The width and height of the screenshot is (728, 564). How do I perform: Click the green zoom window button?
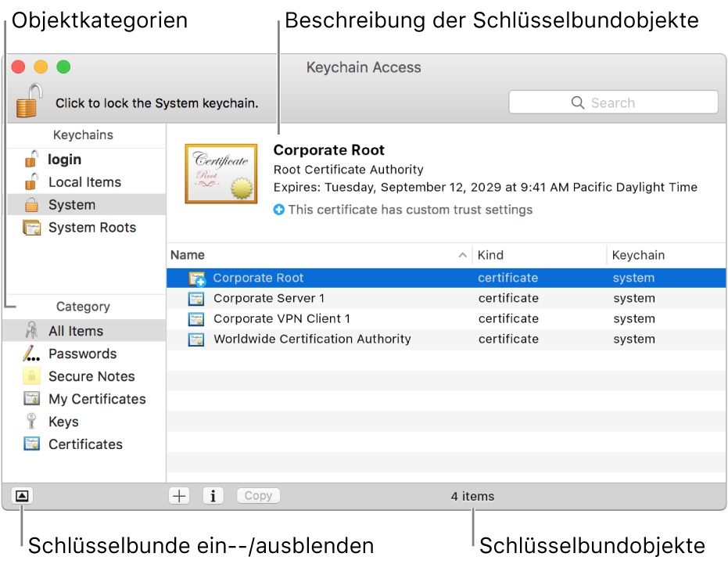[63, 67]
